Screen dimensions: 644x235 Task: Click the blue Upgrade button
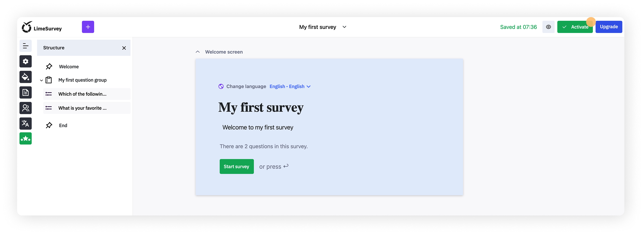609,27
